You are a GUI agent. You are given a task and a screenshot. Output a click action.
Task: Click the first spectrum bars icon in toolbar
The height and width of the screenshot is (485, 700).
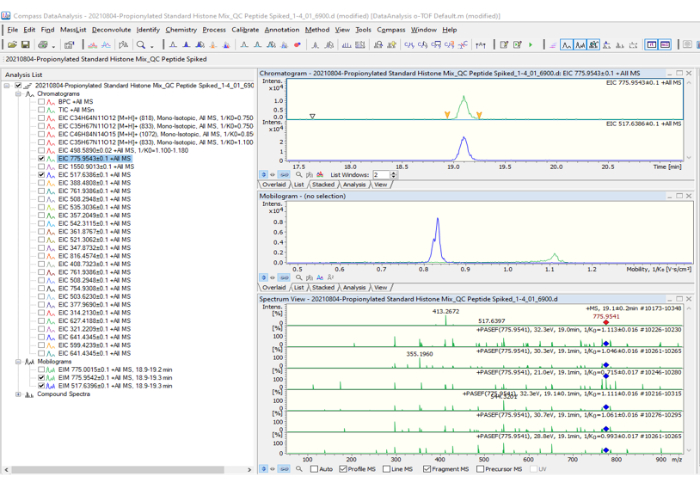(346, 45)
